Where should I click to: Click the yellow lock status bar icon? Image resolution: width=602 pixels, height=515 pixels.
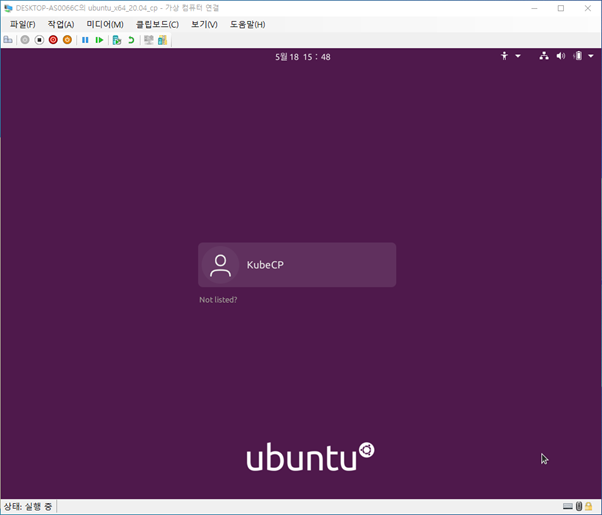589,506
